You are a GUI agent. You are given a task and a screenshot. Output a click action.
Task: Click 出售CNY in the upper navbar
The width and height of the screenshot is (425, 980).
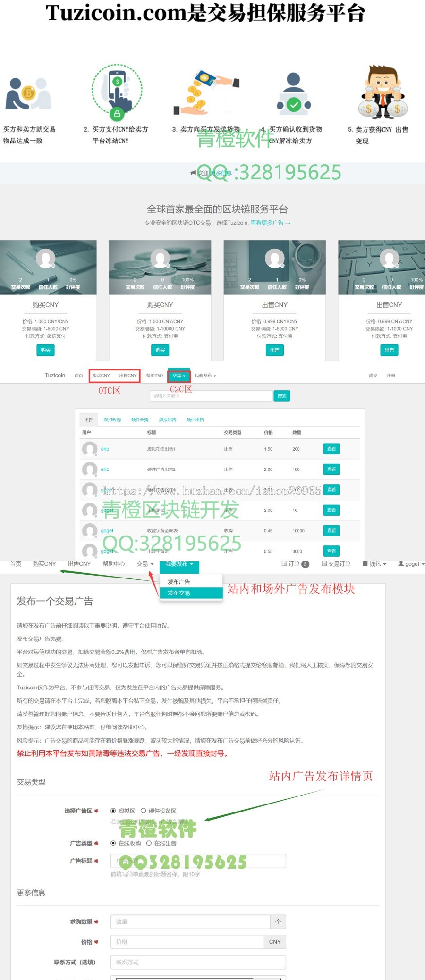tap(128, 376)
